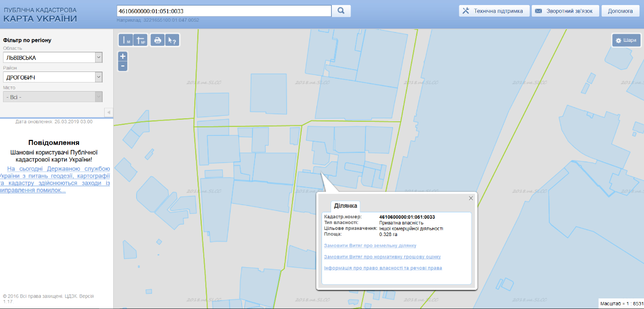
Task: Select the distance measurement tool
Action: point(126,40)
